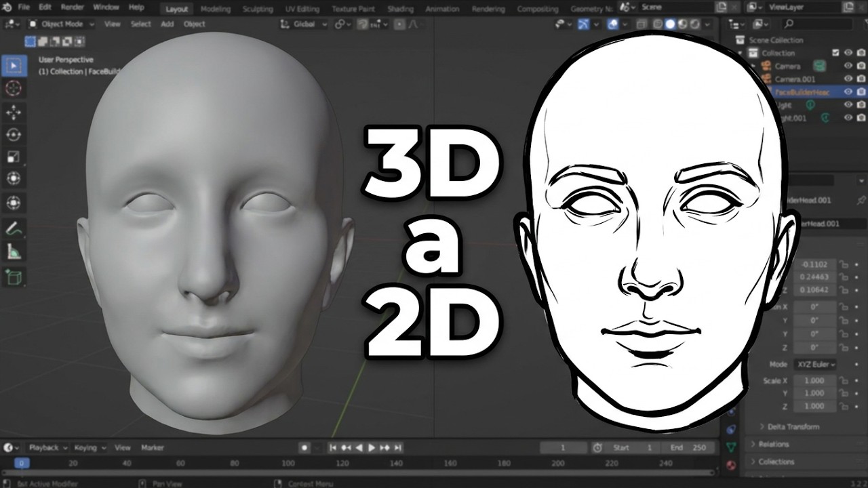This screenshot has width=868, height=488.
Task: Expand the Delta Transform panel
Action: [x=789, y=427]
